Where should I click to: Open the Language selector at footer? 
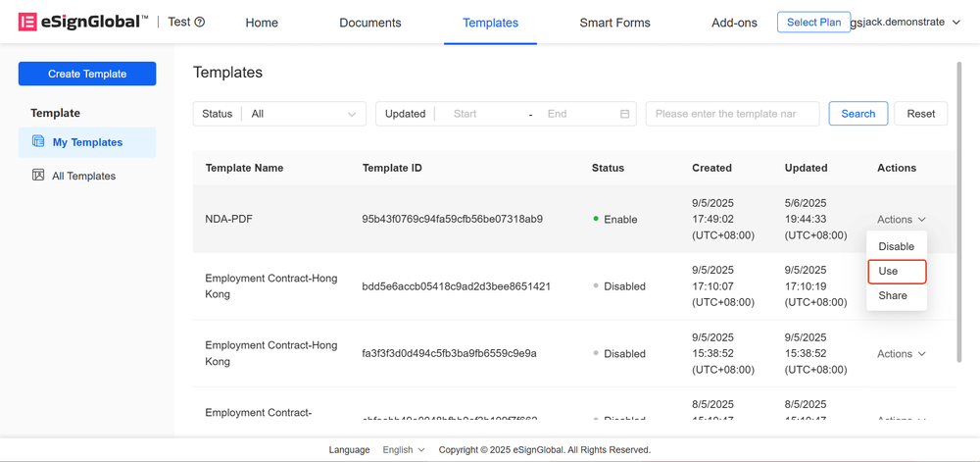404,450
